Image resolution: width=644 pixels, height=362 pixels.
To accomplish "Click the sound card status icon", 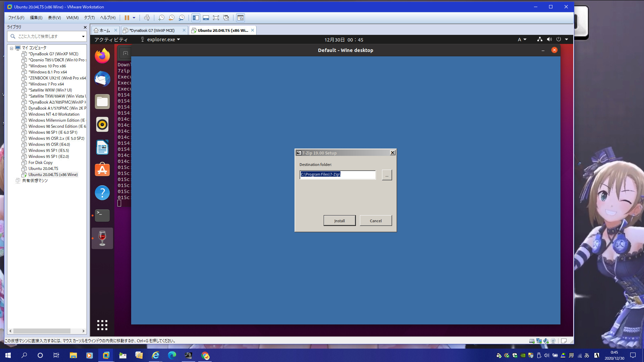I will pos(546,341).
